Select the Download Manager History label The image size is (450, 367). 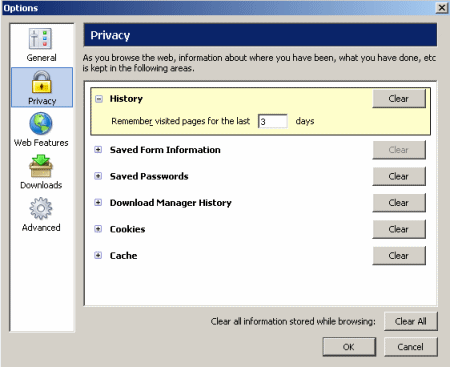point(171,203)
